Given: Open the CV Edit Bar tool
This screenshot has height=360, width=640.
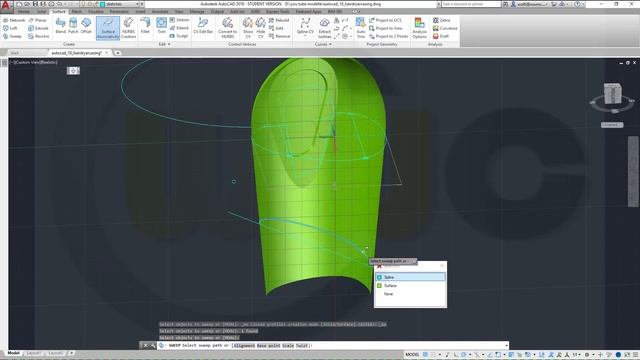Looking at the screenshot, I should (x=203, y=25).
